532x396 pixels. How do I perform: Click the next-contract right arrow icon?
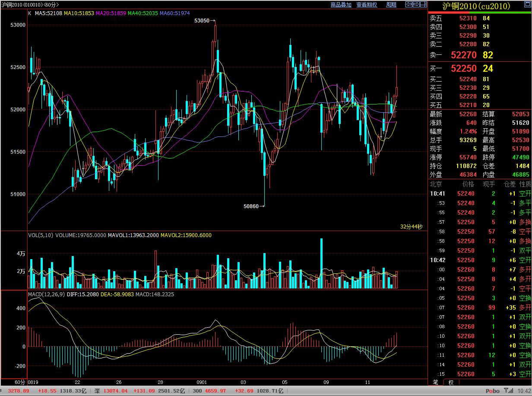pyautogui.click(x=416, y=4)
